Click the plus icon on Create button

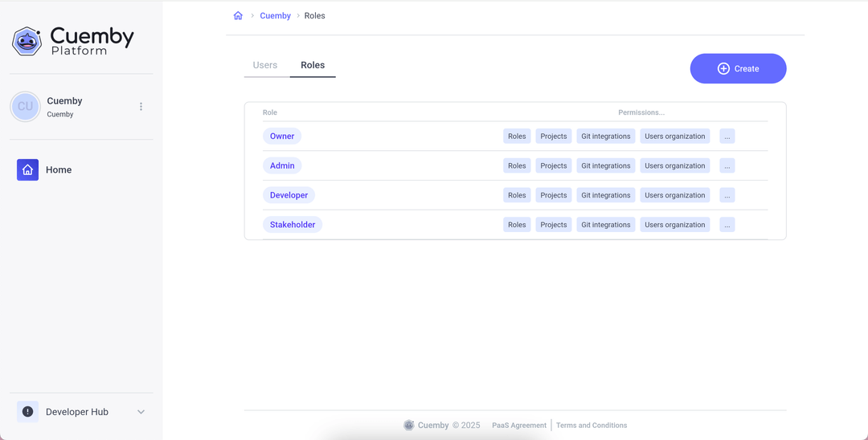[x=723, y=69]
